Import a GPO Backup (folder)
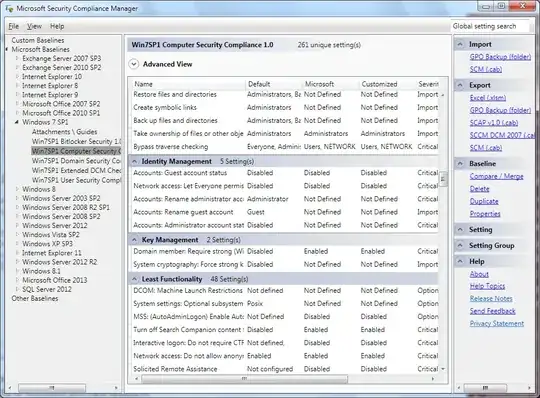The width and height of the screenshot is (540, 398). pyautogui.click(x=500, y=57)
